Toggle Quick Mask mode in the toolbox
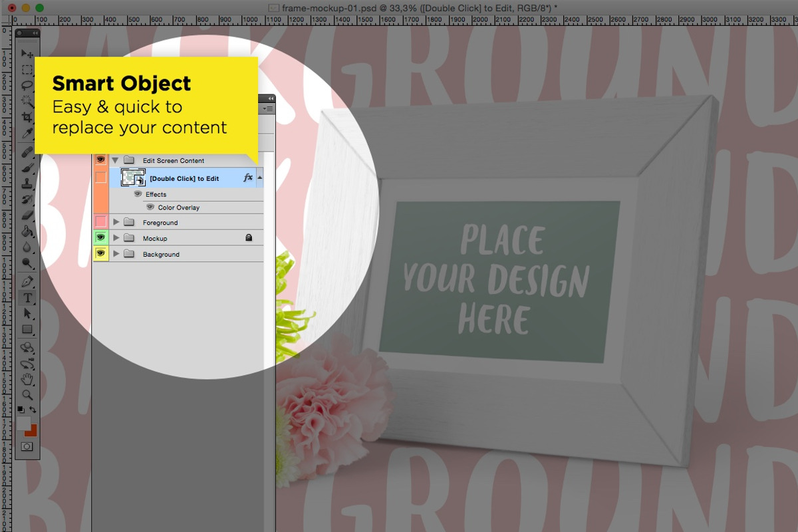Screen dimensions: 798x532 tap(27, 447)
